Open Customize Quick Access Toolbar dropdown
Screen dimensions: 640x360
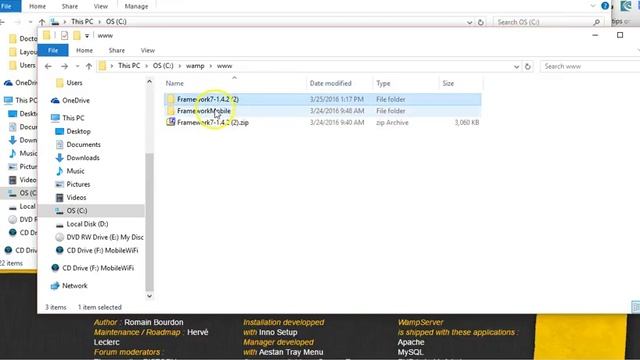click(x=87, y=36)
